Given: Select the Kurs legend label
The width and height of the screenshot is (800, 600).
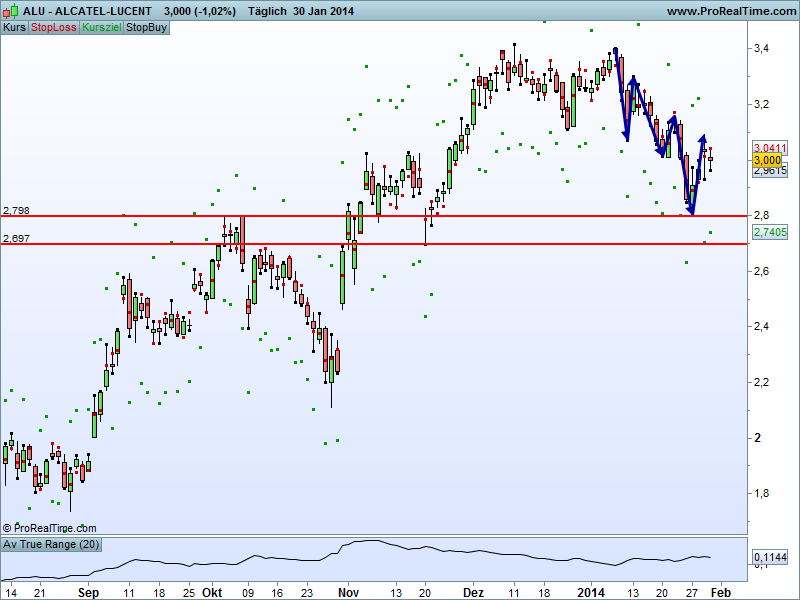Looking at the screenshot, I should point(14,28).
